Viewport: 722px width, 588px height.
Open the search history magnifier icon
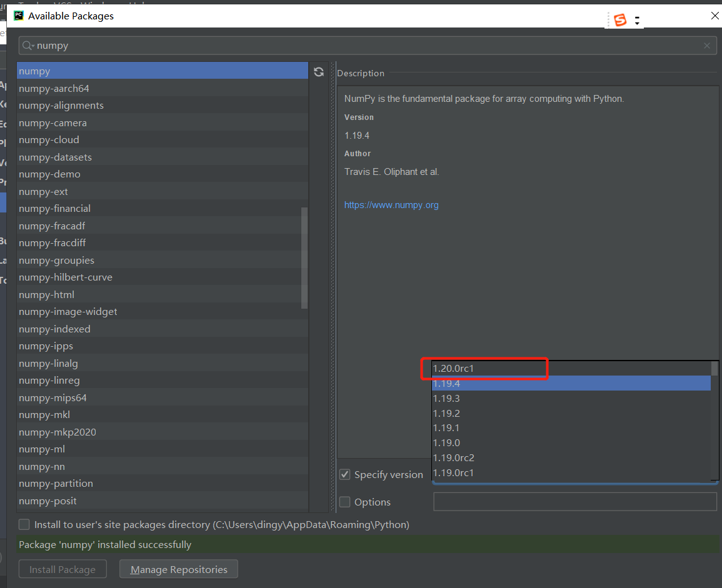click(28, 45)
